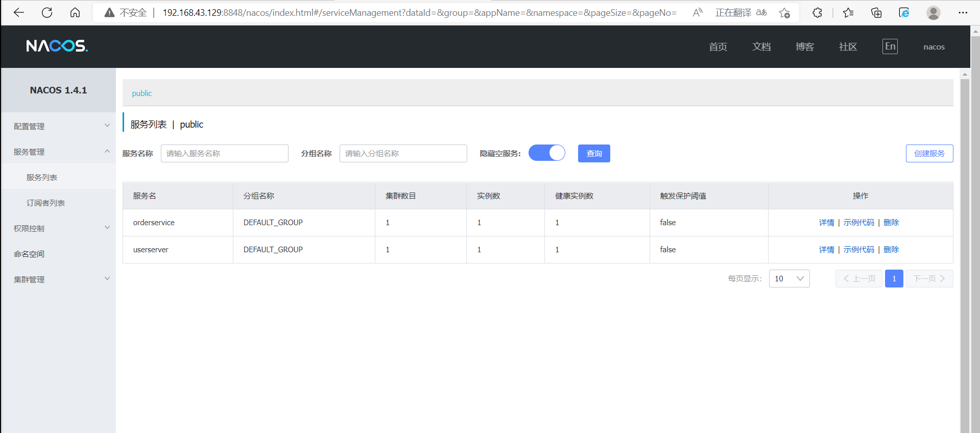The height and width of the screenshot is (433, 980).
Task: Click 删除 for userserver
Action: (891, 250)
